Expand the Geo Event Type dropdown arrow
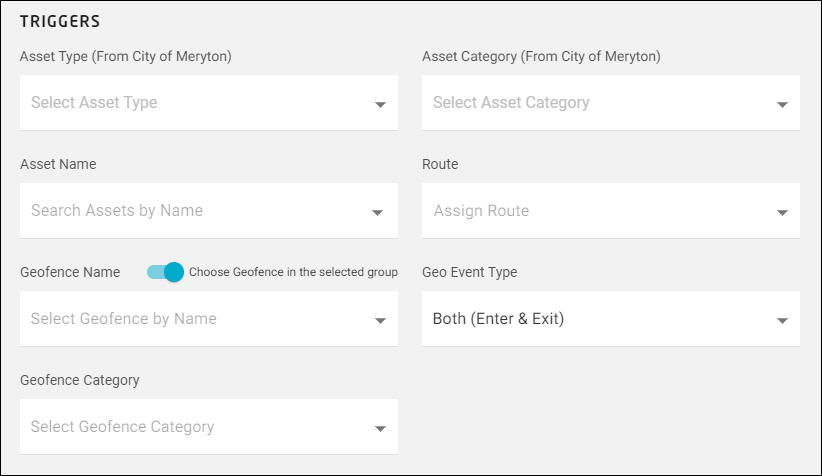822x476 pixels. [782, 320]
